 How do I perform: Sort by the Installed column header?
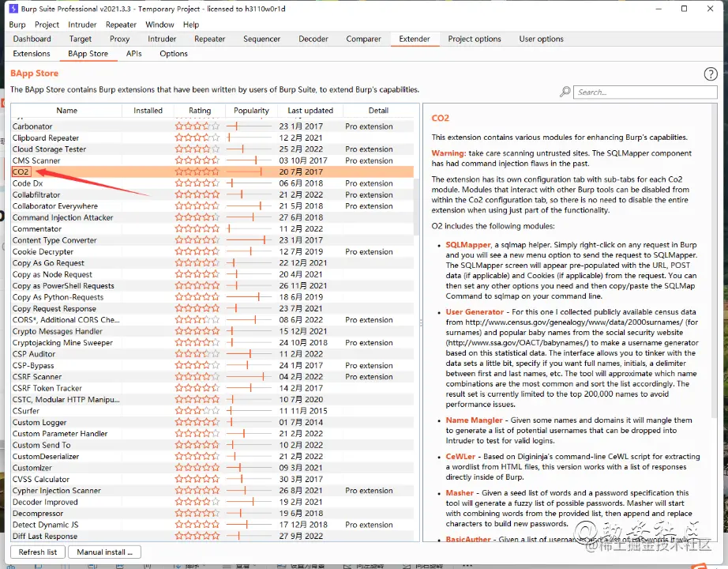(x=148, y=111)
